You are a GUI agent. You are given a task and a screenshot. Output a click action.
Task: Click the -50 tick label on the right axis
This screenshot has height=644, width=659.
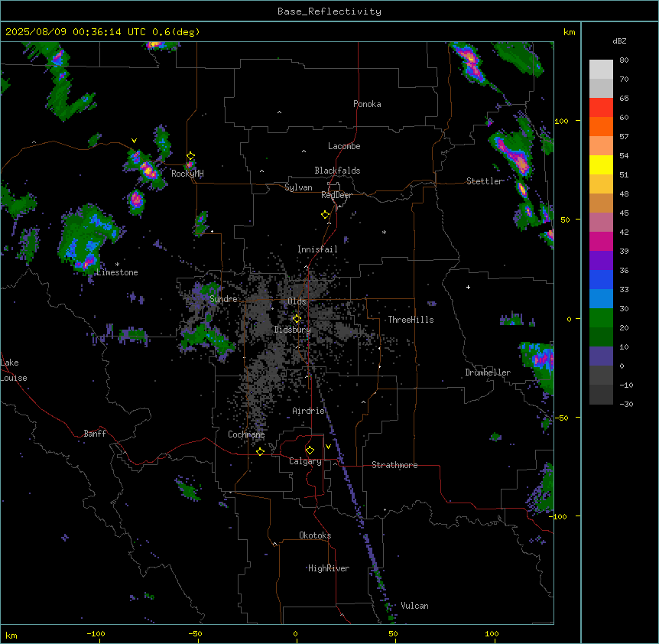(x=561, y=418)
